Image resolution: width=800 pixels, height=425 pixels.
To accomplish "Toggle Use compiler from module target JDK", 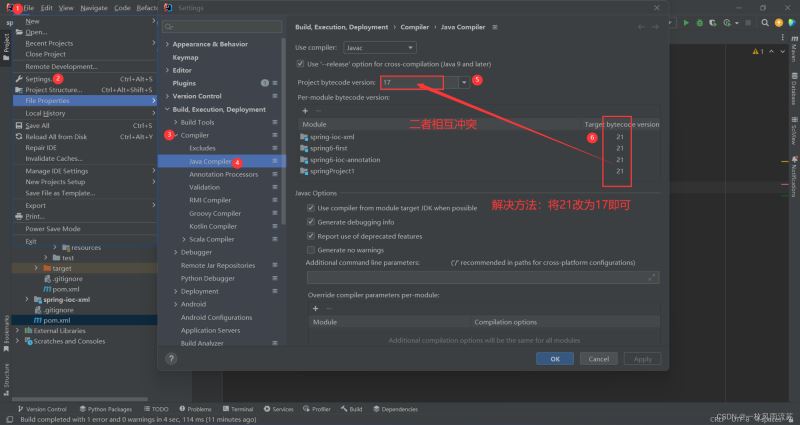I will tap(311, 208).
